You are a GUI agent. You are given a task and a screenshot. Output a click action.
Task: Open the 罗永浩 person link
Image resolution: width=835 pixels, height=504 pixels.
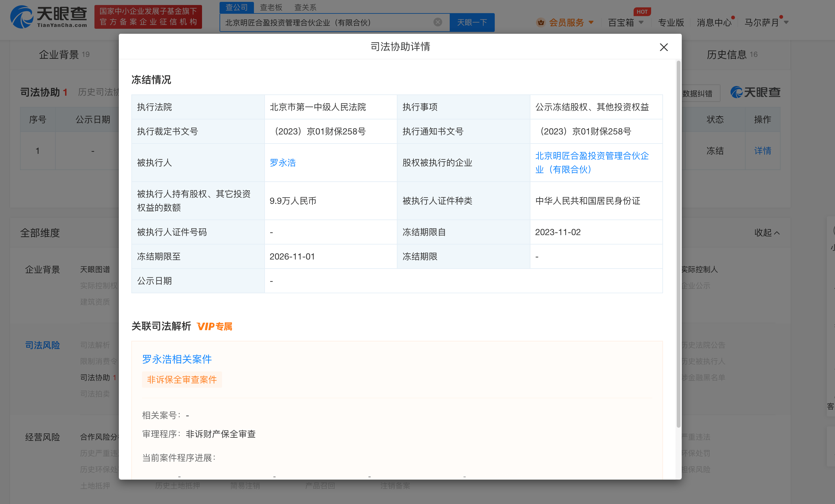tap(283, 163)
